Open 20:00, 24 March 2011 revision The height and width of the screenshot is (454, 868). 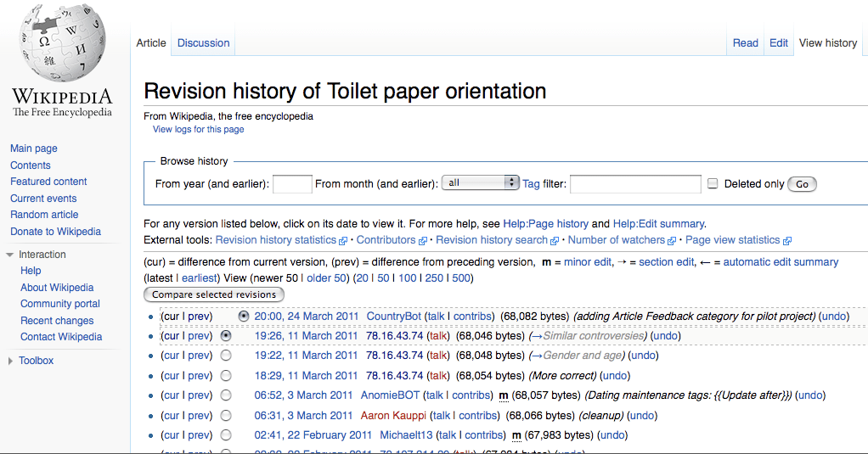pyautogui.click(x=306, y=317)
